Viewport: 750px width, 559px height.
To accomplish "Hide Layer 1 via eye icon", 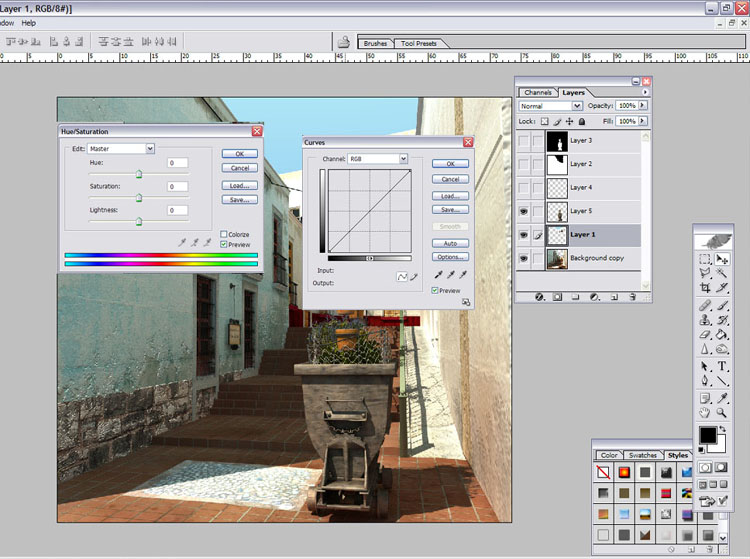I will pos(524,235).
